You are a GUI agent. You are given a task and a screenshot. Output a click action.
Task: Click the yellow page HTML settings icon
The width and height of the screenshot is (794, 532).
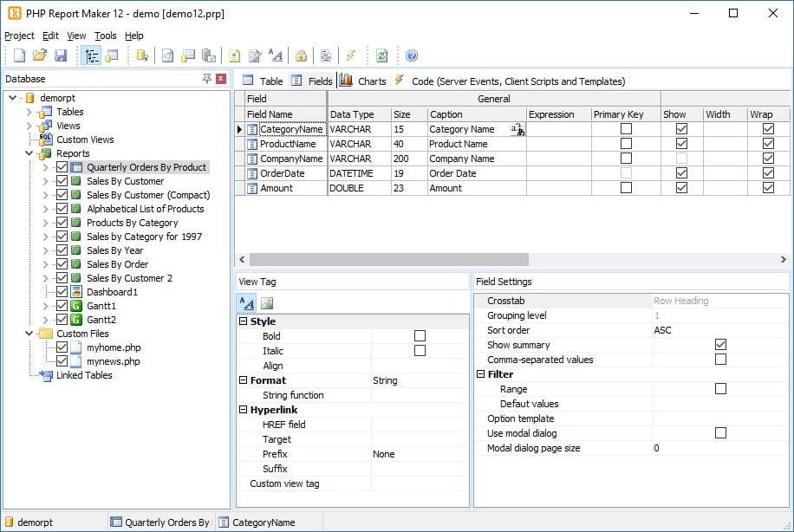click(234, 55)
